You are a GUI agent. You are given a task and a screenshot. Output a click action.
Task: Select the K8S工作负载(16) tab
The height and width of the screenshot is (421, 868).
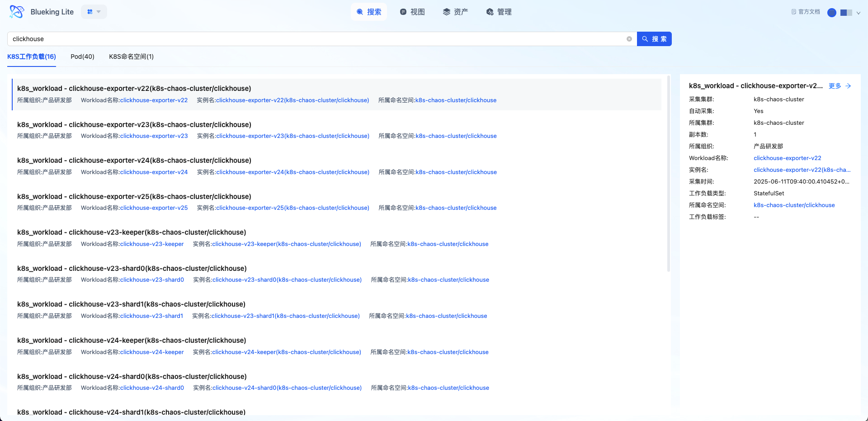(x=32, y=57)
